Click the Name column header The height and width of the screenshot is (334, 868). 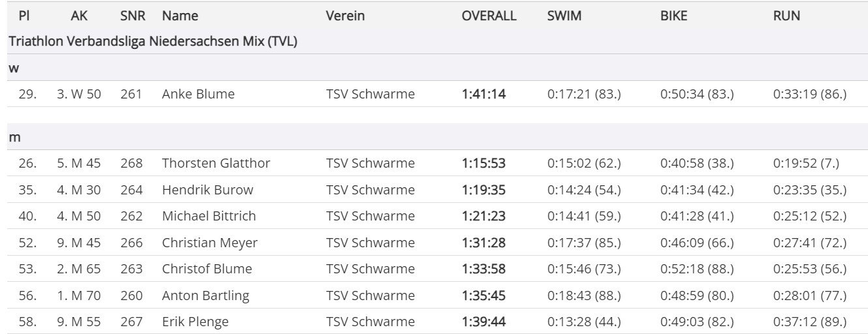pyautogui.click(x=180, y=16)
